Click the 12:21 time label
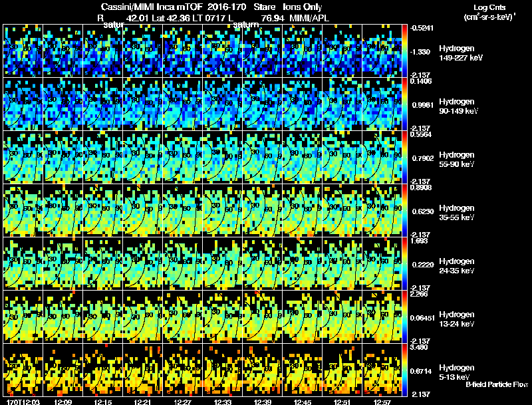This screenshot has width=532, height=405. coord(142,402)
